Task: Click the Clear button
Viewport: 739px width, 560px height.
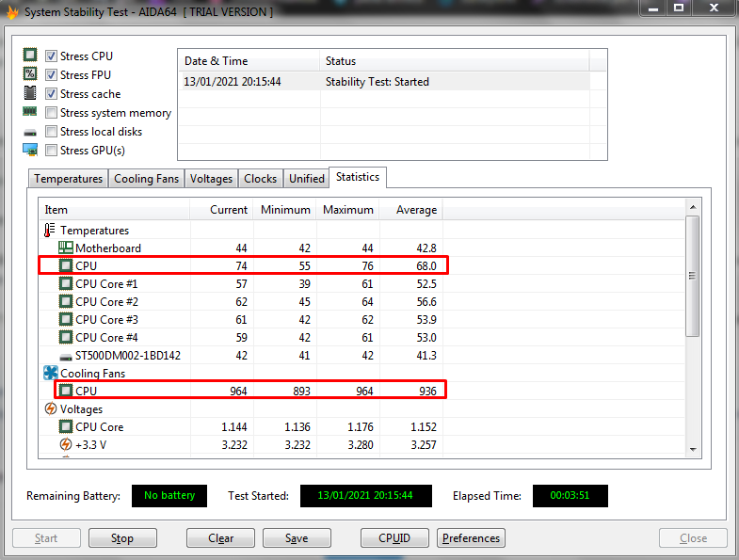Action: [220, 537]
